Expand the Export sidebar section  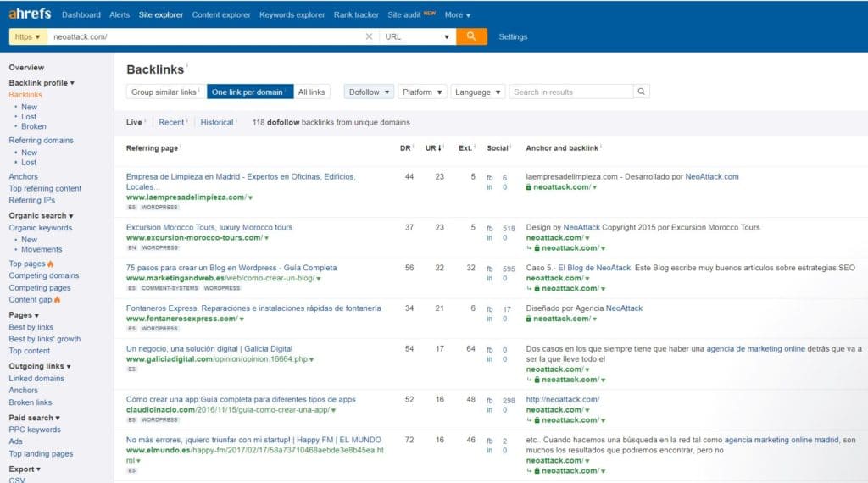[25, 469]
